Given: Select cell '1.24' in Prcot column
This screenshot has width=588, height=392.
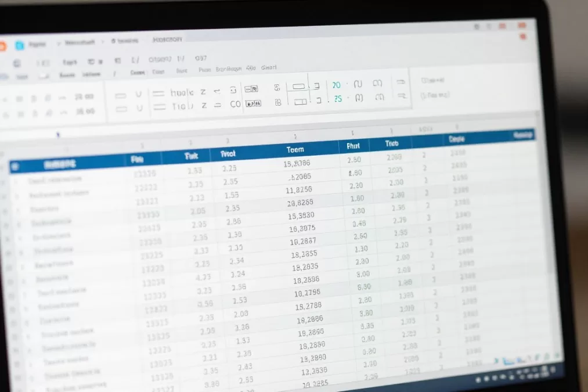Looking at the screenshot, I should [238, 274].
